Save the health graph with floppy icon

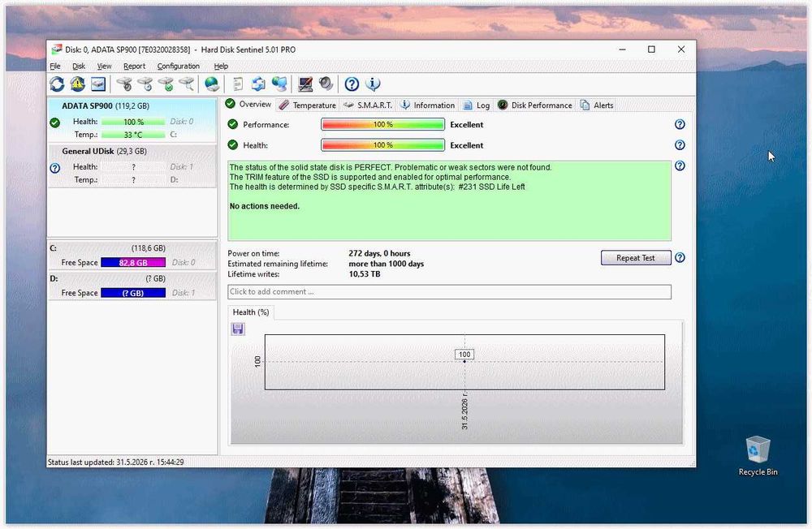(238, 329)
